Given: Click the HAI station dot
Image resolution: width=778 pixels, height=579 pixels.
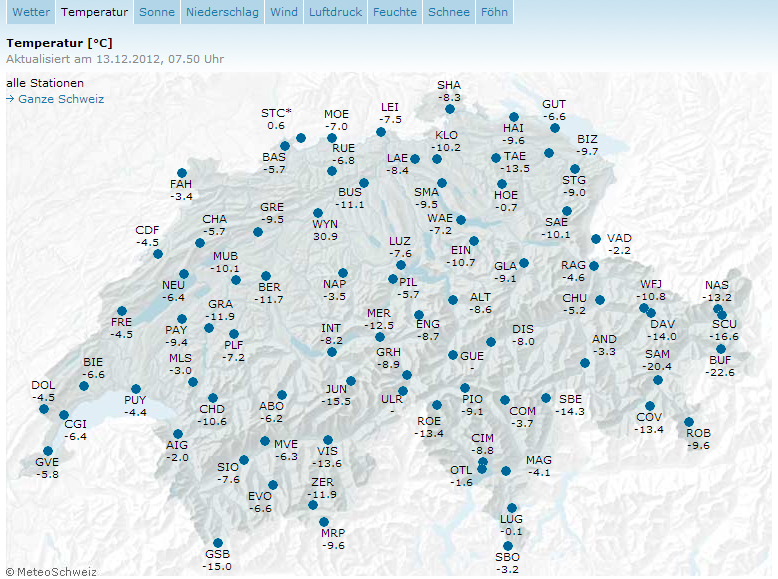Looking at the screenshot, I should pyautogui.click(x=514, y=117).
